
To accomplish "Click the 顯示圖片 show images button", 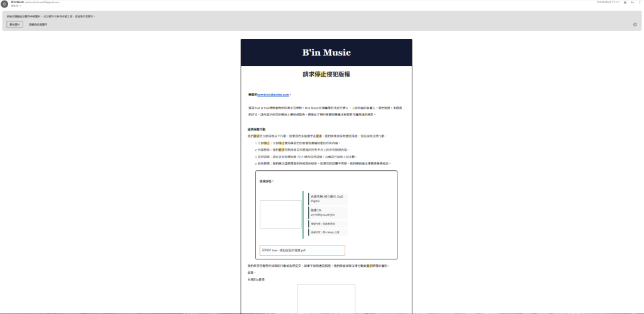I will click(x=14, y=24).
